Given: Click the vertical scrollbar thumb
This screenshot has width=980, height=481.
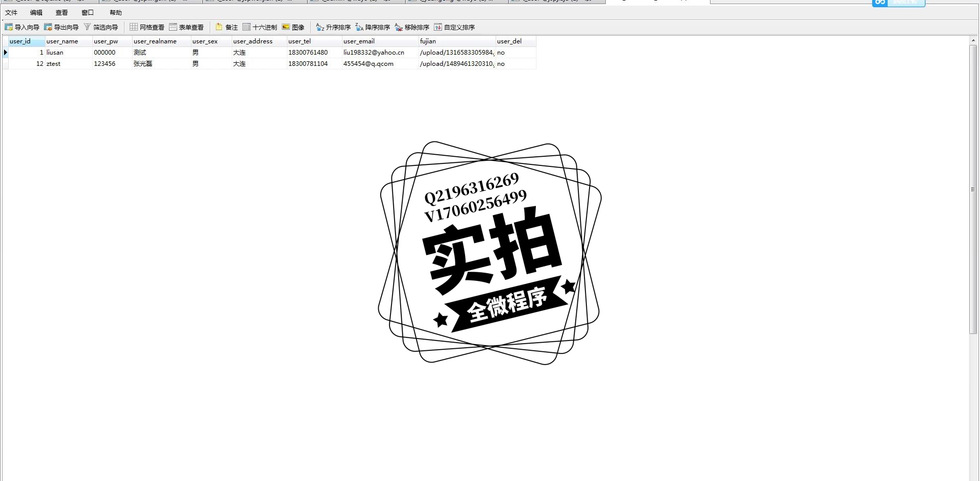Looking at the screenshot, I should click(x=973, y=189).
